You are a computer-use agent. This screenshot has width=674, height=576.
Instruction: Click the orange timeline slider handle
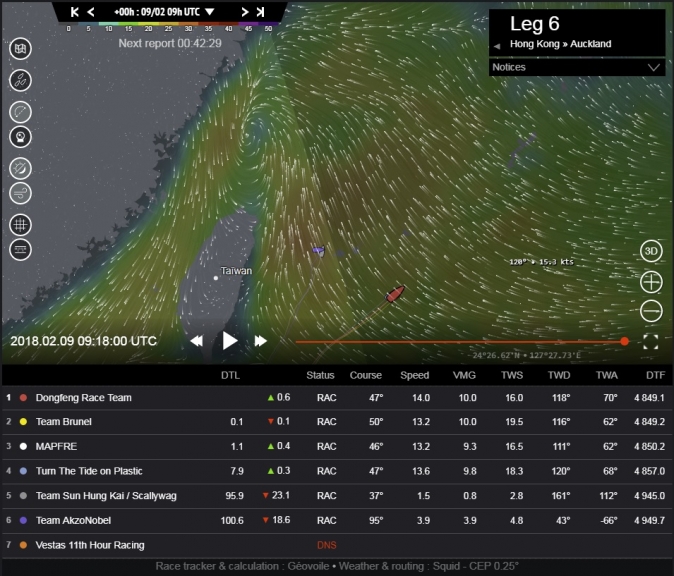point(625,341)
